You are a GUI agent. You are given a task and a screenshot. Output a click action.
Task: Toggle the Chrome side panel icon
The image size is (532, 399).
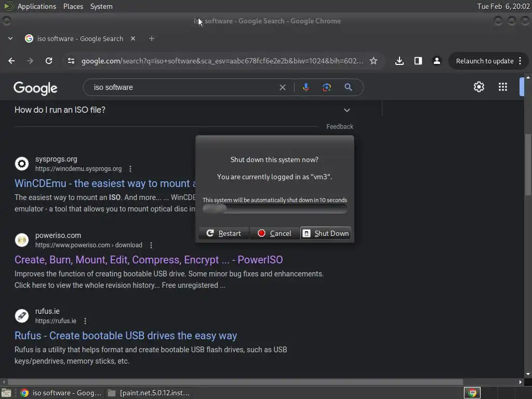(x=418, y=61)
